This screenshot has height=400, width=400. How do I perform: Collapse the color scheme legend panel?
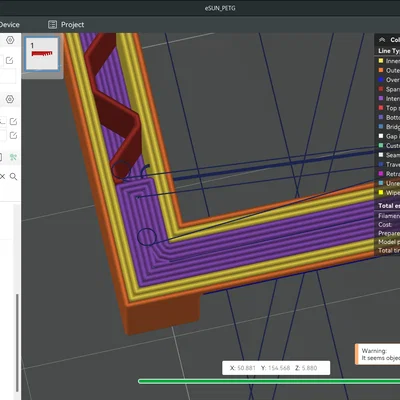pos(382,40)
